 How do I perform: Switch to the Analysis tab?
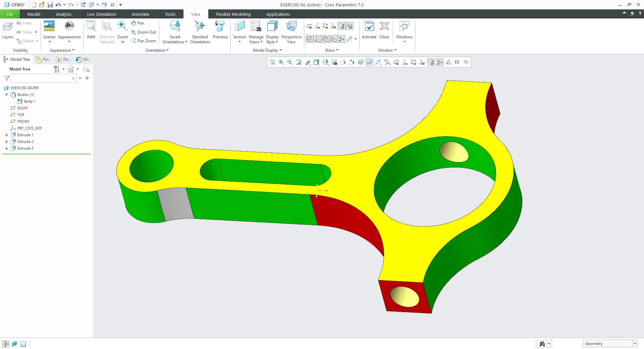64,14
